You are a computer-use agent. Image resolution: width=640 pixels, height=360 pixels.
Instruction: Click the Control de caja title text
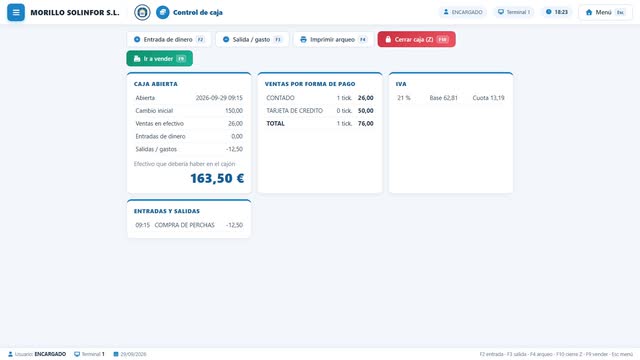[198, 13]
